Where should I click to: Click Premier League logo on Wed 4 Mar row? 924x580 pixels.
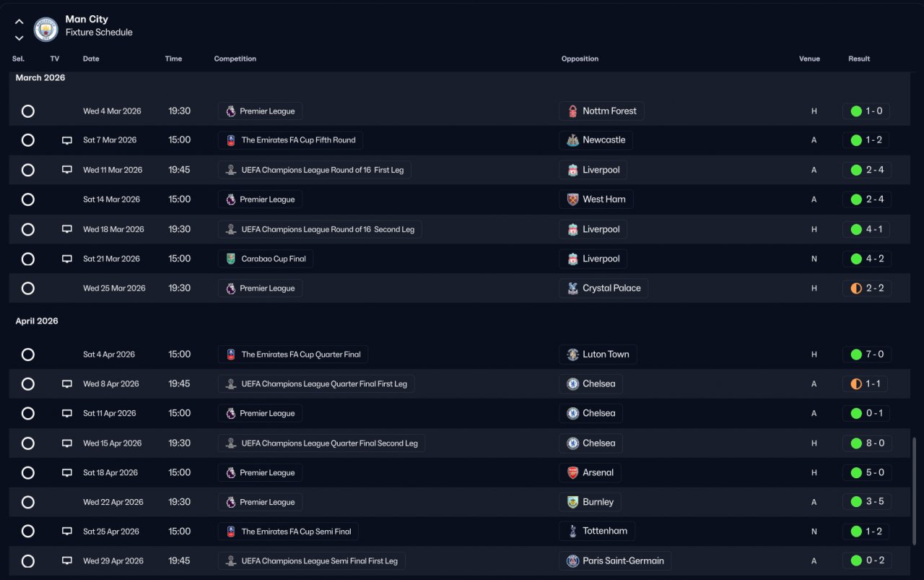pyautogui.click(x=230, y=111)
